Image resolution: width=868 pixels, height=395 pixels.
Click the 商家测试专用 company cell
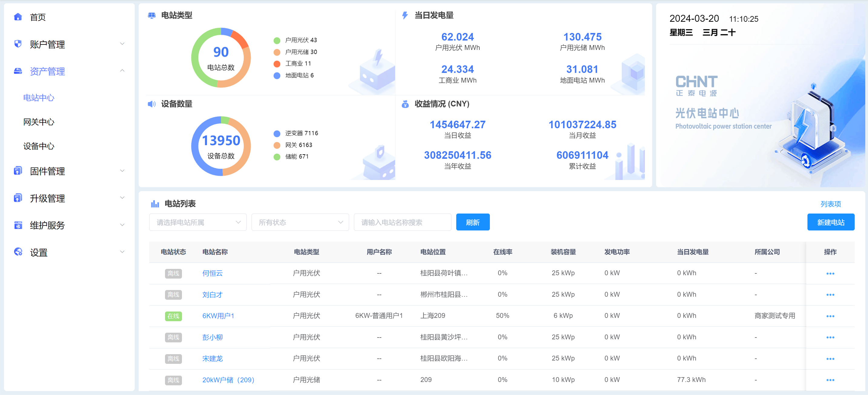tap(775, 316)
